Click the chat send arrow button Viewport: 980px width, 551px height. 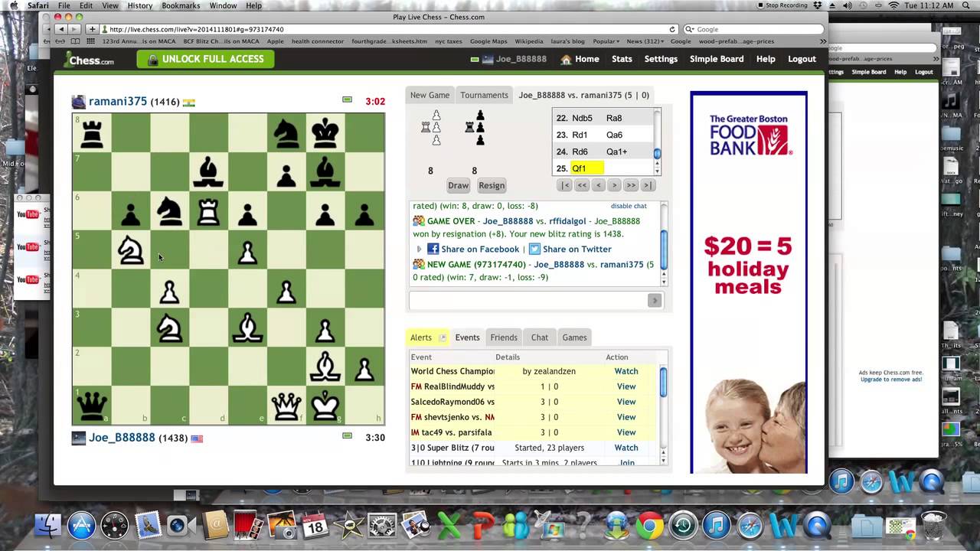[654, 301]
